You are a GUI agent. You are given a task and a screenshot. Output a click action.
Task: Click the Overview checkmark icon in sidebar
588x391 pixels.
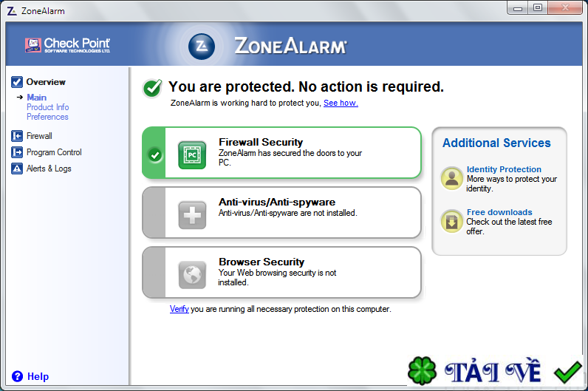coord(18,82)
